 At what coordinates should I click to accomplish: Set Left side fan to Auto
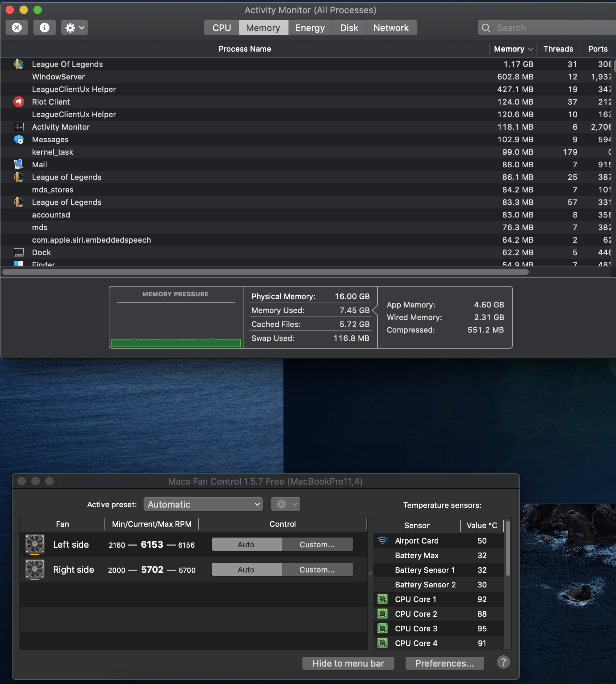[247, 544]
